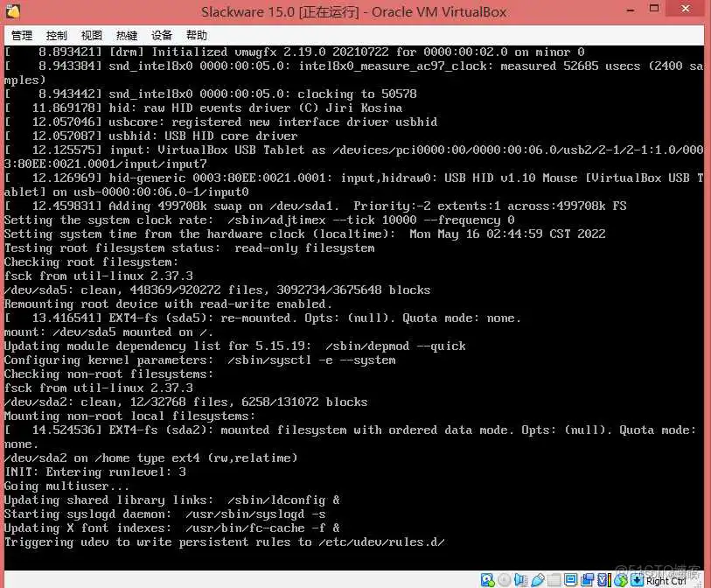The image size is (711, 588).
Task: Click the VirtualBox icon in title bar
Action: 12,12
